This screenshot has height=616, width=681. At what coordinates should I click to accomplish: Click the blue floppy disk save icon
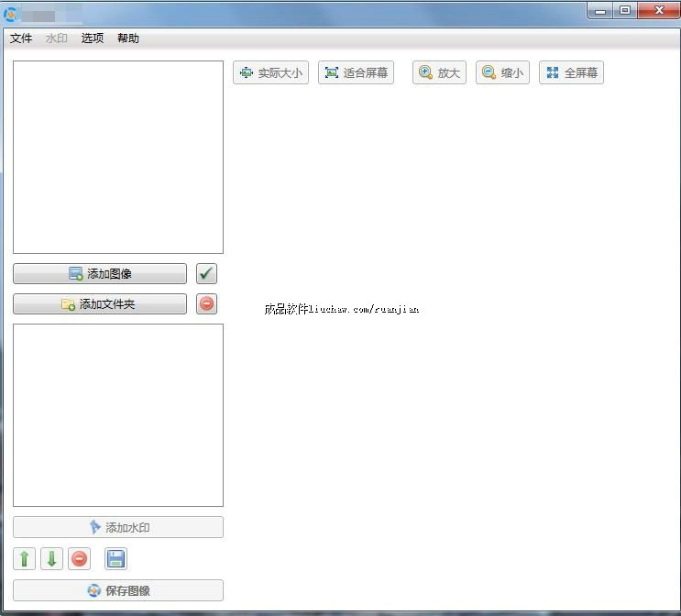pos(115,558)
